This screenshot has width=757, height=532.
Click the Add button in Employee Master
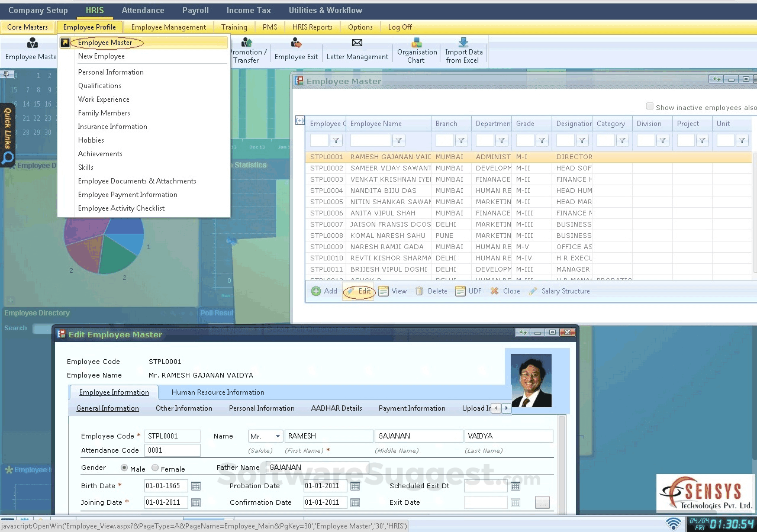coord(324,291)
